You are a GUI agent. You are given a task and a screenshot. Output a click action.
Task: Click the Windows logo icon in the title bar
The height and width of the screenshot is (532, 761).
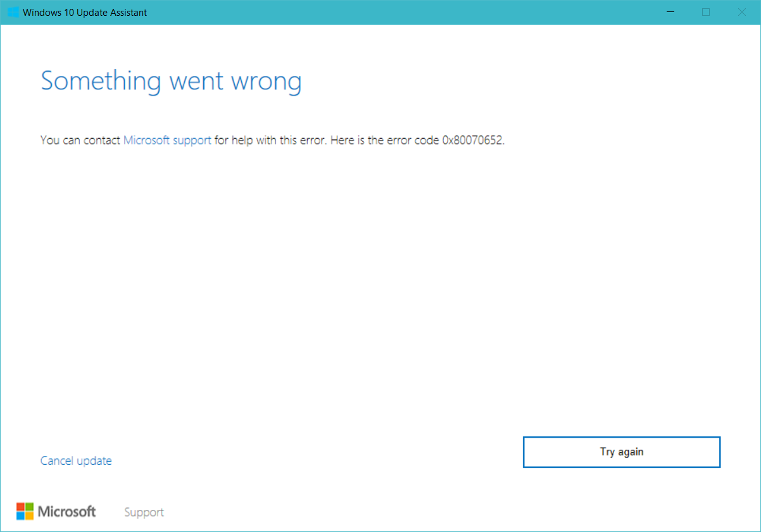click(13, 13)
